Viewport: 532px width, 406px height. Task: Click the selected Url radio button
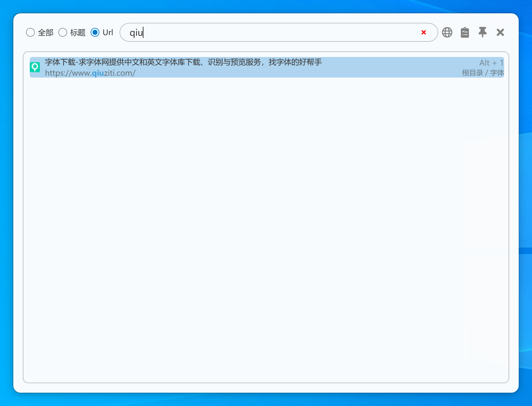click(x=95, y=32)
